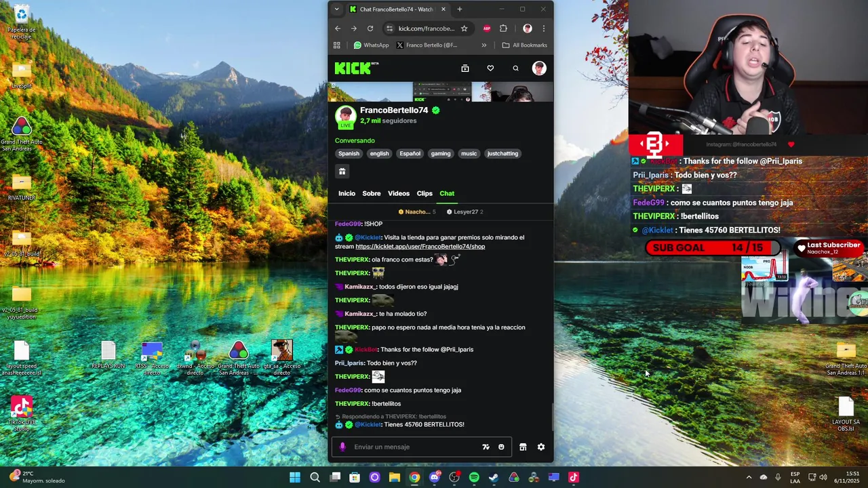Select RIVATUNER folder on desktop

[x=21, y=187]
